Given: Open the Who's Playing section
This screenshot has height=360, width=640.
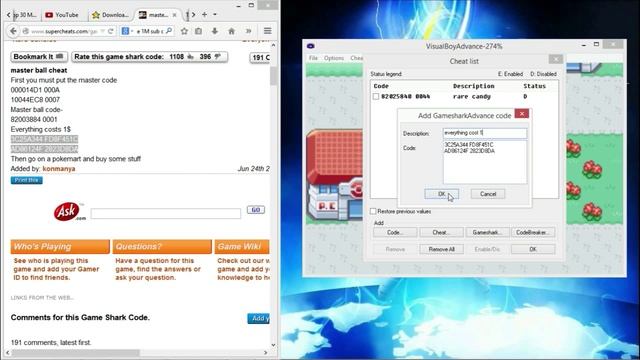Looking at the screenshot, I should click(x=60, y=247).
